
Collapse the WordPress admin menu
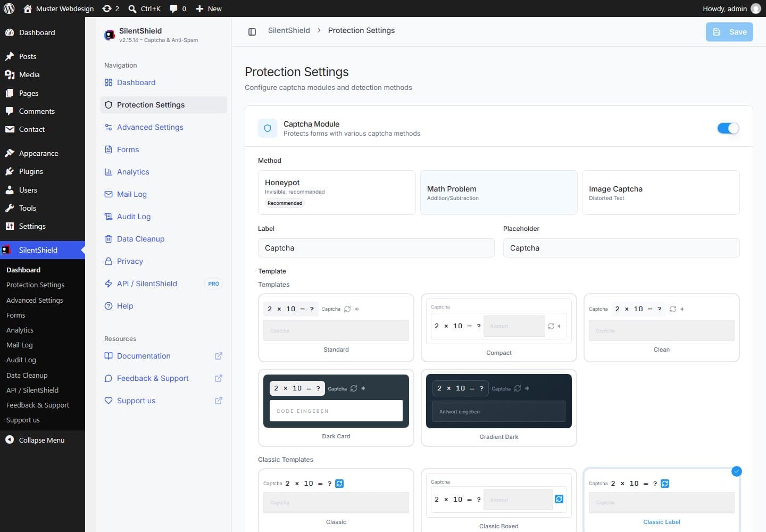(x=43, y=440)
